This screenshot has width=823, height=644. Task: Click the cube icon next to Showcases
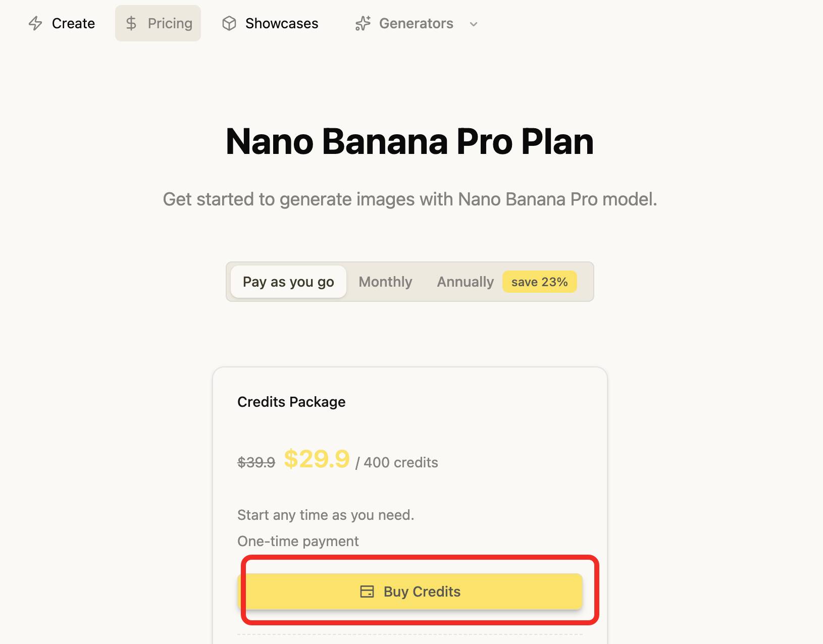point(229,23)
